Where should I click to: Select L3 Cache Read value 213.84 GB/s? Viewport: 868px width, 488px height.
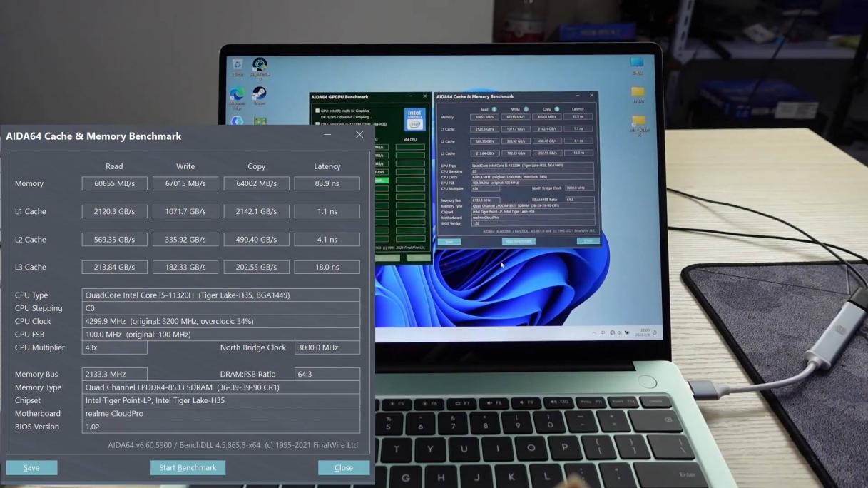114,267
